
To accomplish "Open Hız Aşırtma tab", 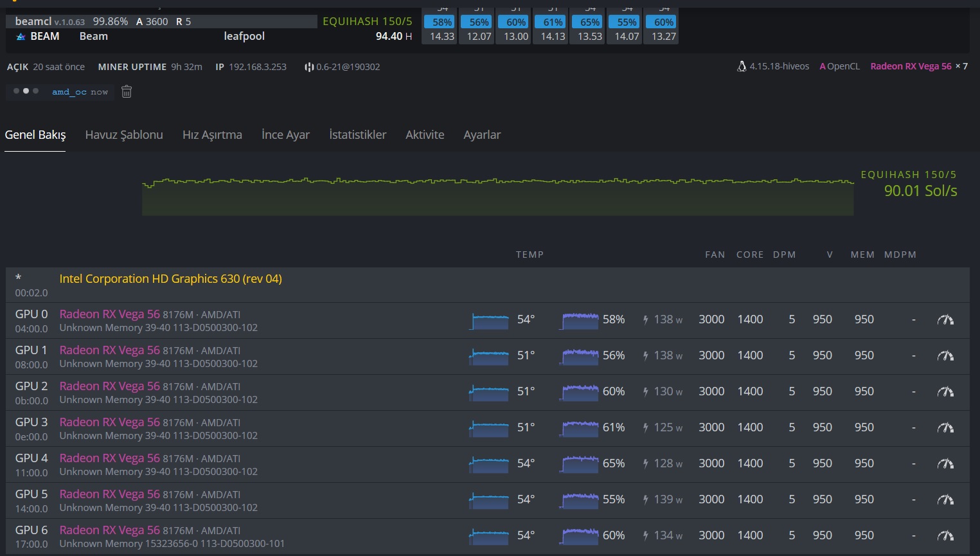I will 212,135.
